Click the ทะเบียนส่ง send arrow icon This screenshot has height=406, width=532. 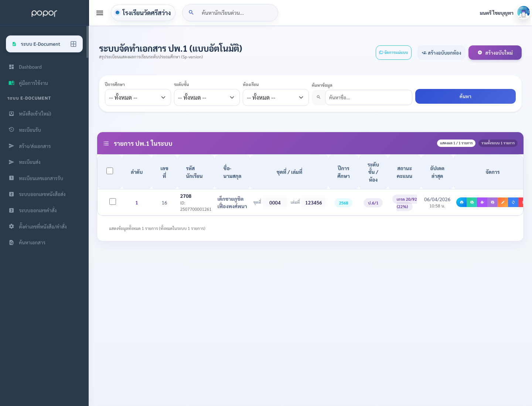[11, 162]
